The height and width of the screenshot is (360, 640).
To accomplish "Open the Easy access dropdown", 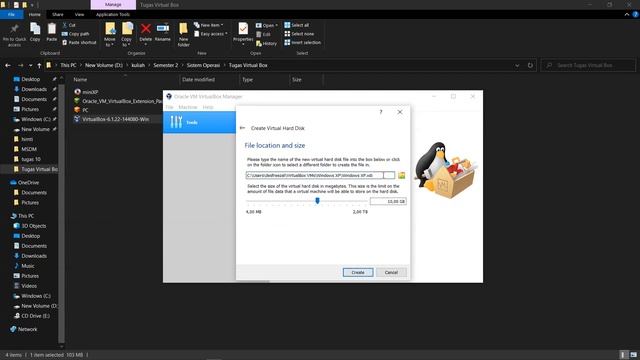I will click(x=211, y=34).
